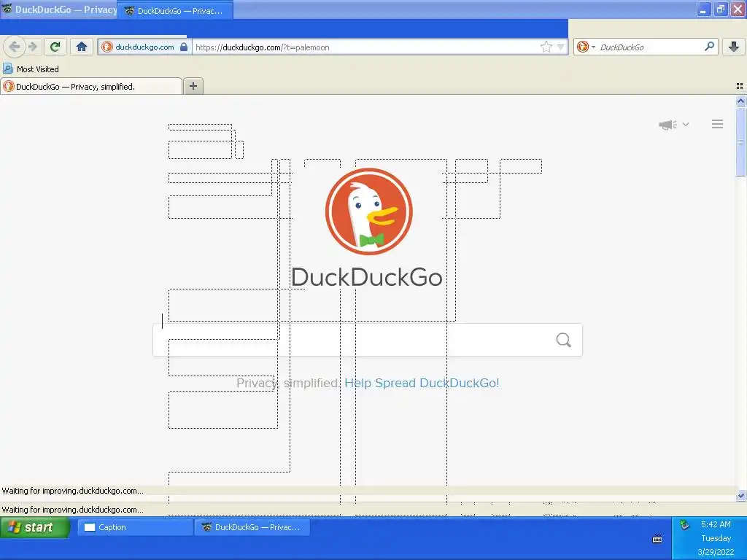Click the scrollbar down arrow
Screen dimensions: 747x560
740,496
